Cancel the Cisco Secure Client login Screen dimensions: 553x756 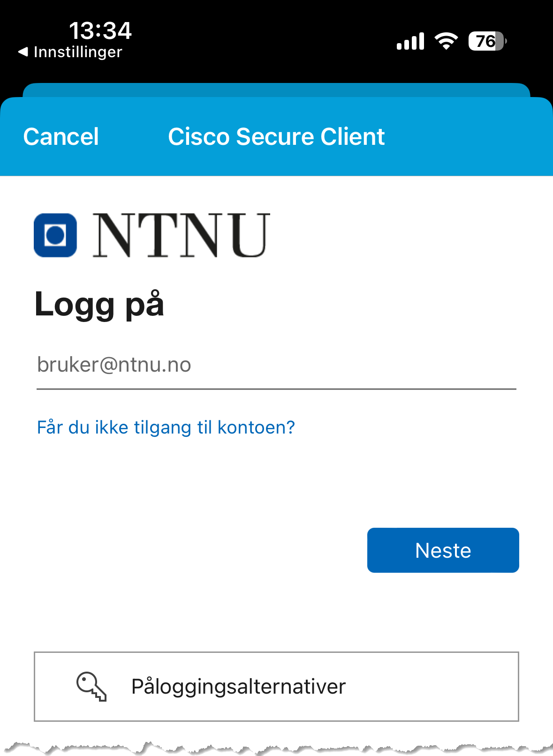pos(61,137)
